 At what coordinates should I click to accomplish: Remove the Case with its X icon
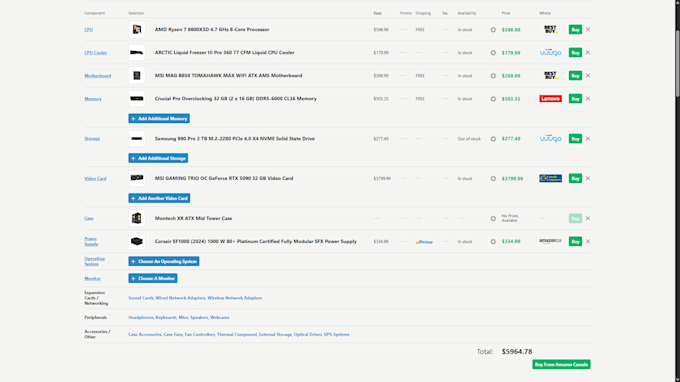(588, 218)
